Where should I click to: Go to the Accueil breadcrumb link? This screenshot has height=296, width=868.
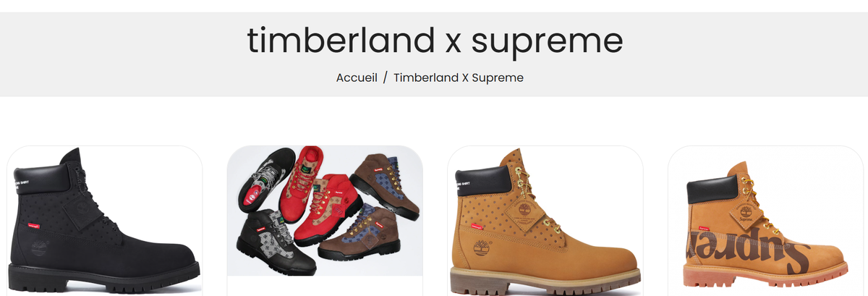tap(357, 77)
